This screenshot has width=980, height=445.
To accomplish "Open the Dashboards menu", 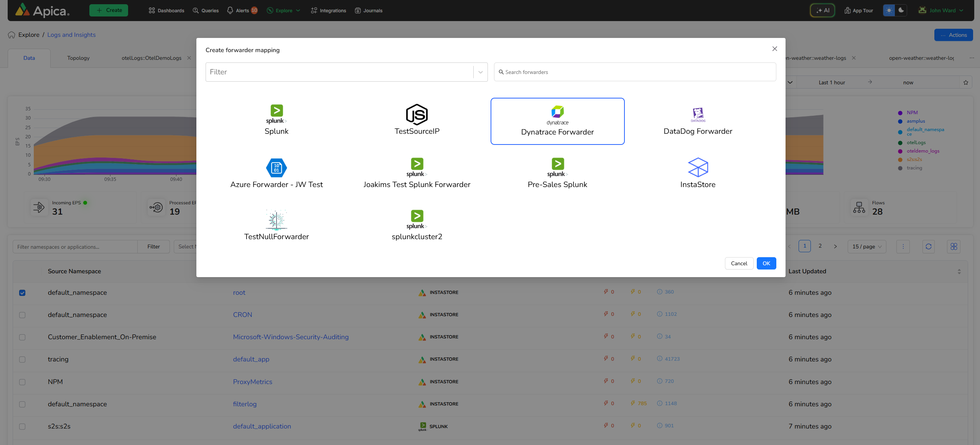I will (166, 10).
